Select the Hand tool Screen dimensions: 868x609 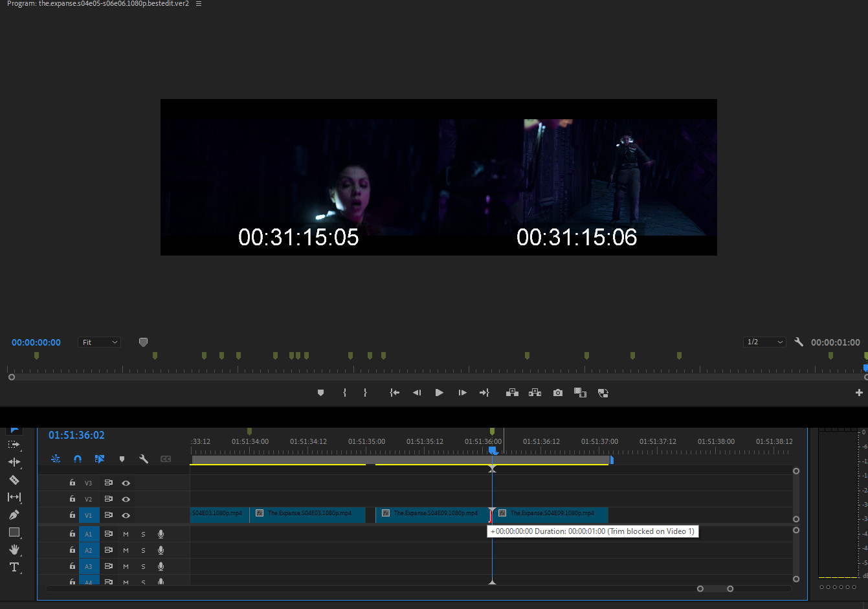click(14, 549)
